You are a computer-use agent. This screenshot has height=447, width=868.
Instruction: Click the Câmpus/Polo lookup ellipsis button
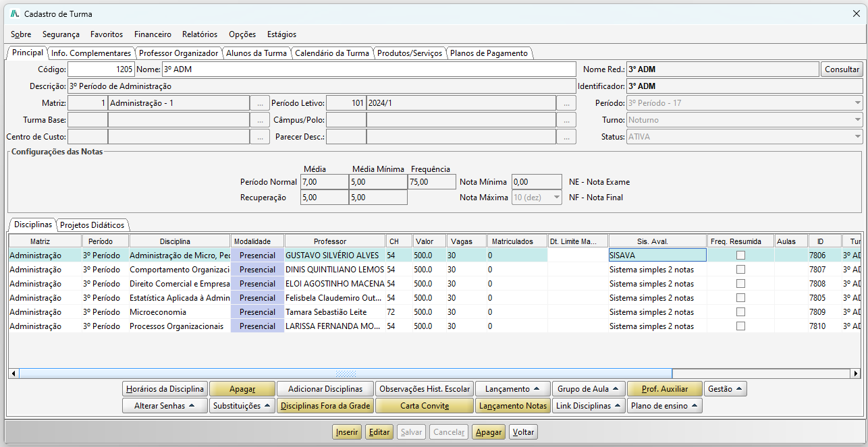[x=566, y=120]
